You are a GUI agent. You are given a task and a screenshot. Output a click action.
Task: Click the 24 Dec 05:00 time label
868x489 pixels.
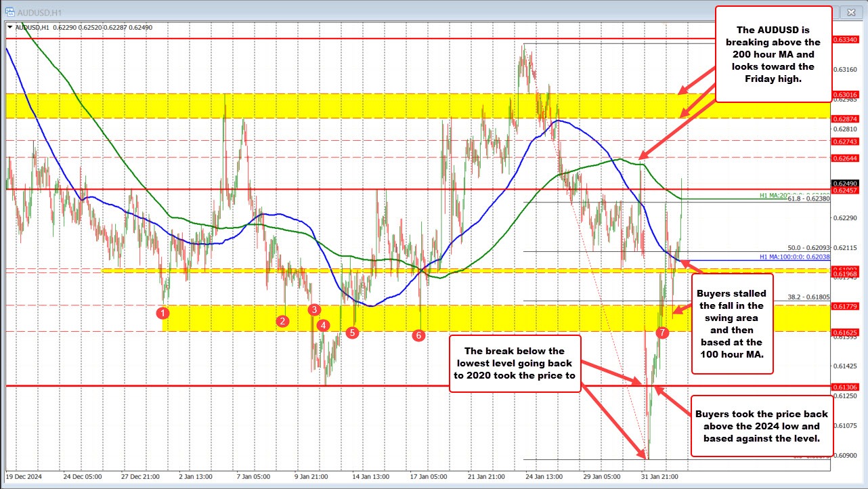point(82,476)
